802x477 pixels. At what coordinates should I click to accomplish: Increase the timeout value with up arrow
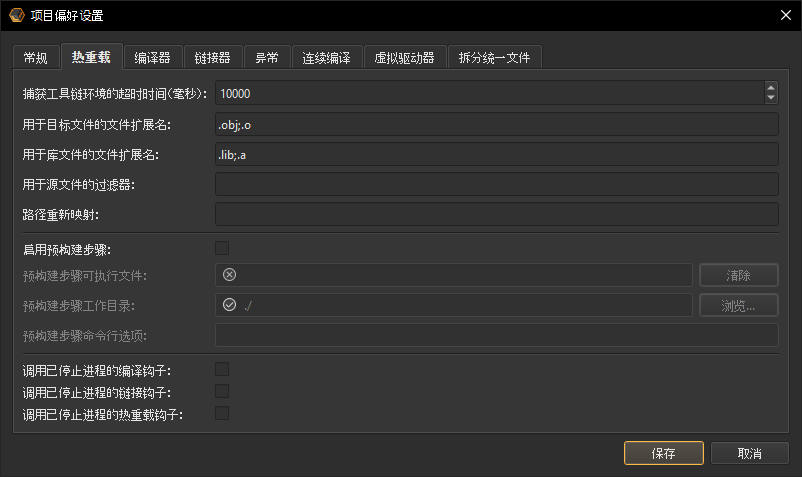pyautogui.click(x=770, y=88)
